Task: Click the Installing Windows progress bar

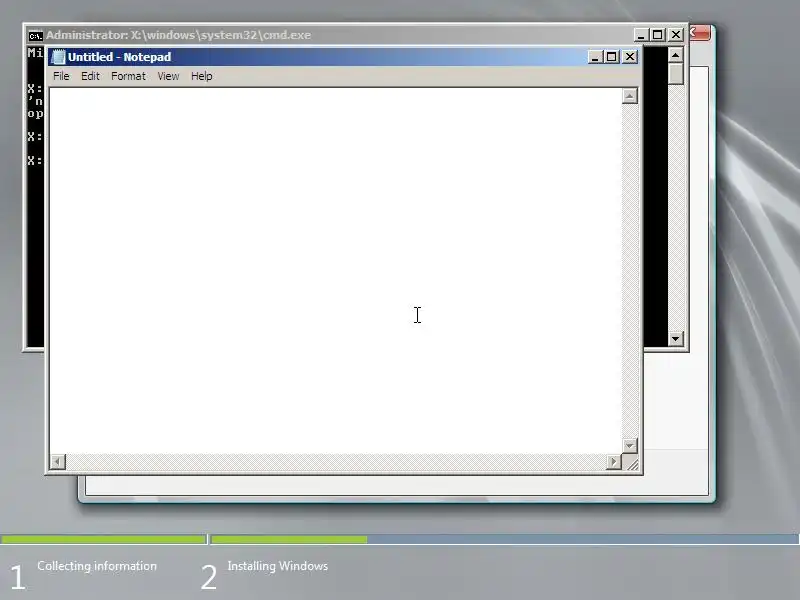Action: [505, 539]
